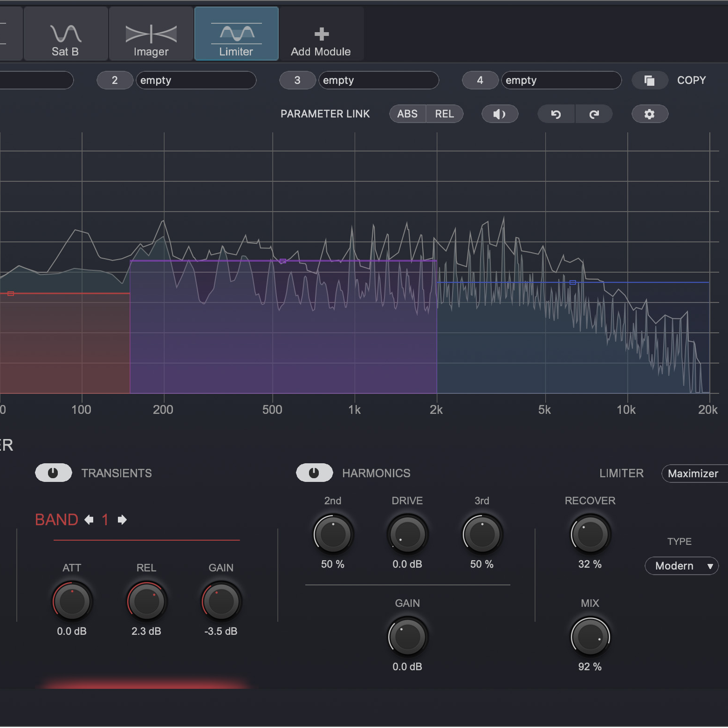
Task: Click the blue band 3 threshold handle
Action: [x=573, y=282]
